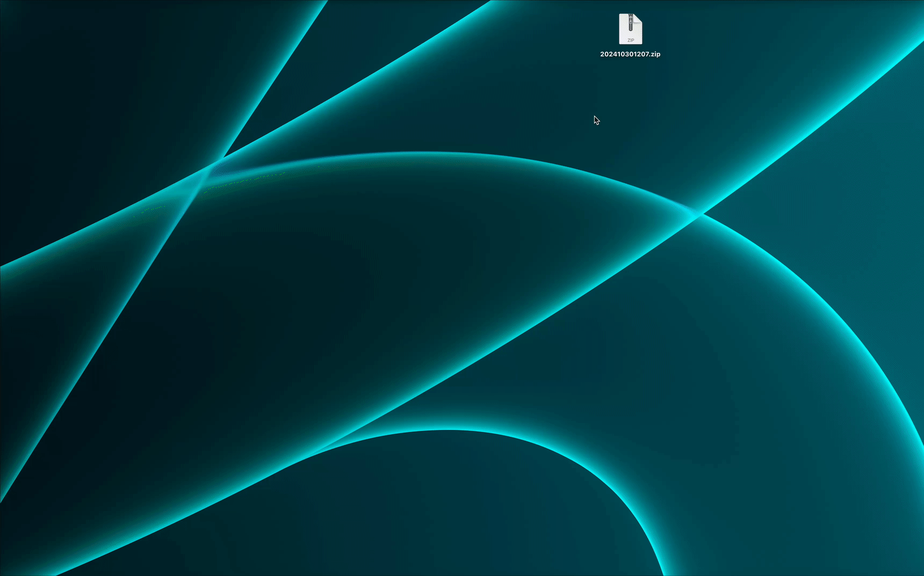Viewport: 924px width, 576px height.
Task: Select the white ZIP document thumbnail
Action: 630,29
